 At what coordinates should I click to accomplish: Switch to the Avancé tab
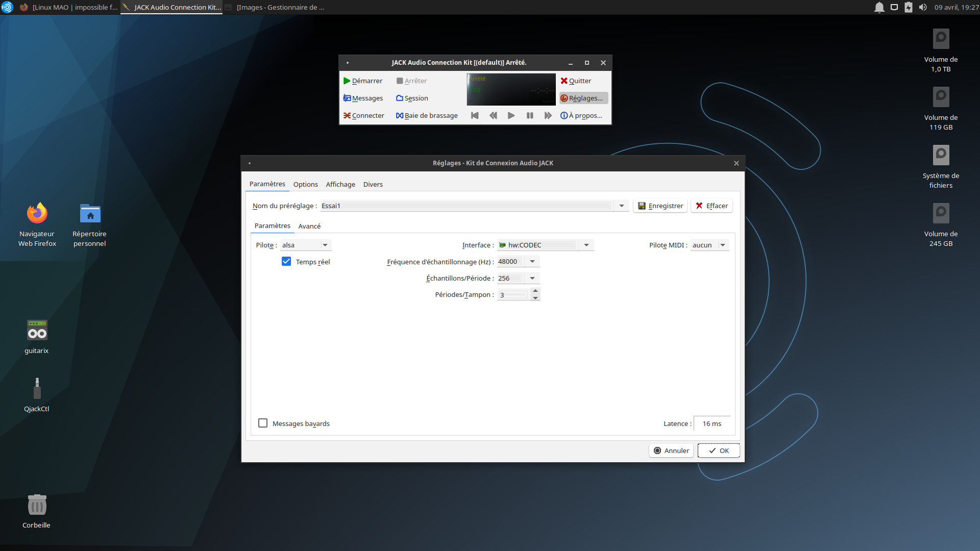309,226
